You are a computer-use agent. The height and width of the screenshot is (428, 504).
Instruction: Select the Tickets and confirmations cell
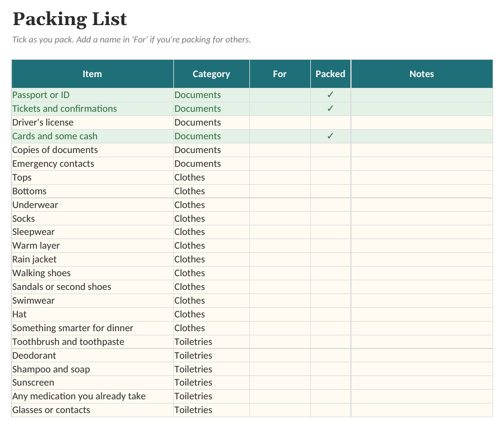[93, 109]
